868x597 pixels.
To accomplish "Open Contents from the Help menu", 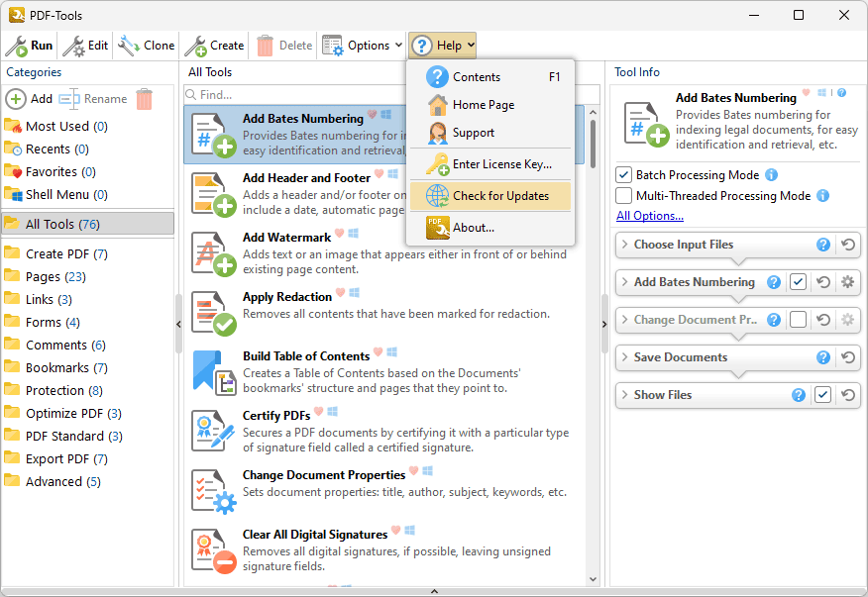I will (x=490, y=77).
